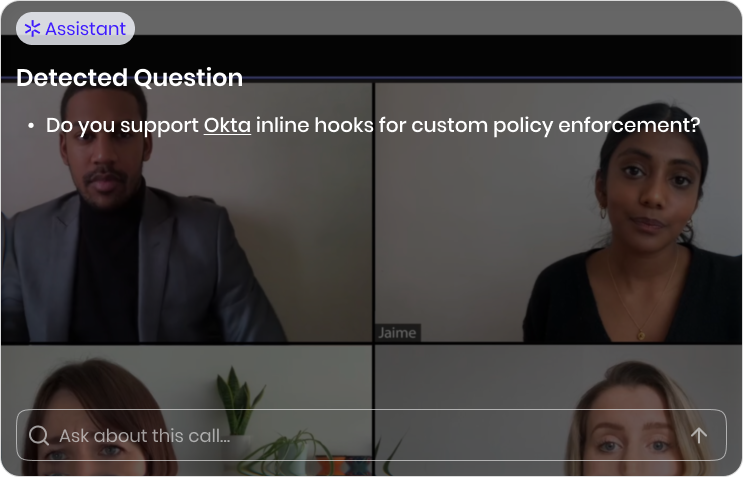Select the video tile of man in gray blazer
743x477 pixels.
point(187,212)
